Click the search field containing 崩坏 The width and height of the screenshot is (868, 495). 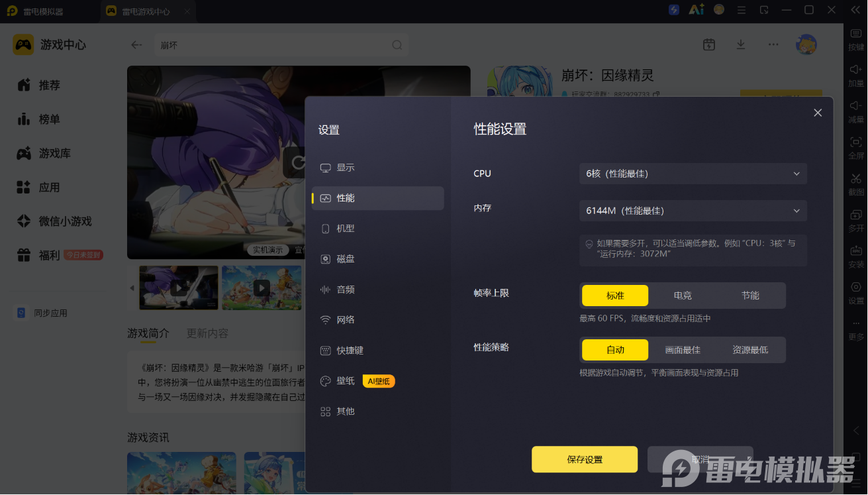281,45
